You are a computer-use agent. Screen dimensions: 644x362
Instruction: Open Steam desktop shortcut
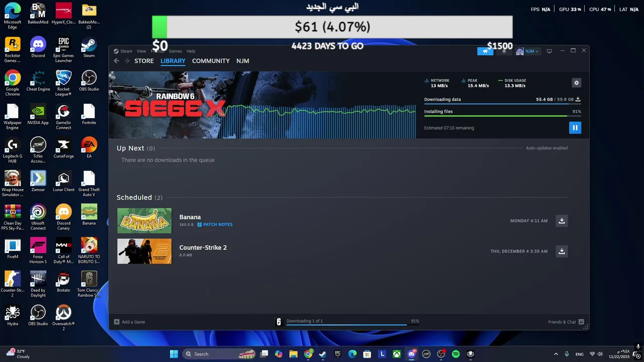point(89,47)
